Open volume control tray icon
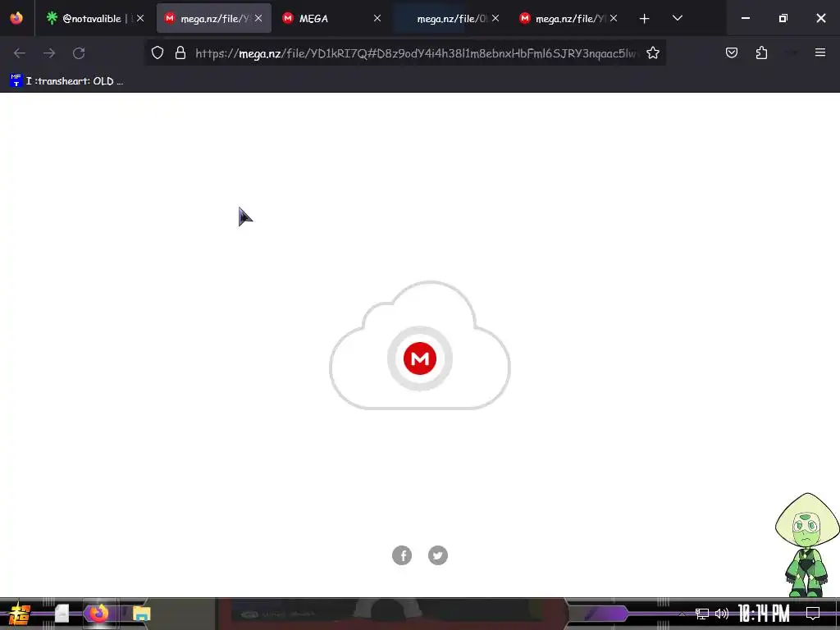 click(x=722, y=614)
